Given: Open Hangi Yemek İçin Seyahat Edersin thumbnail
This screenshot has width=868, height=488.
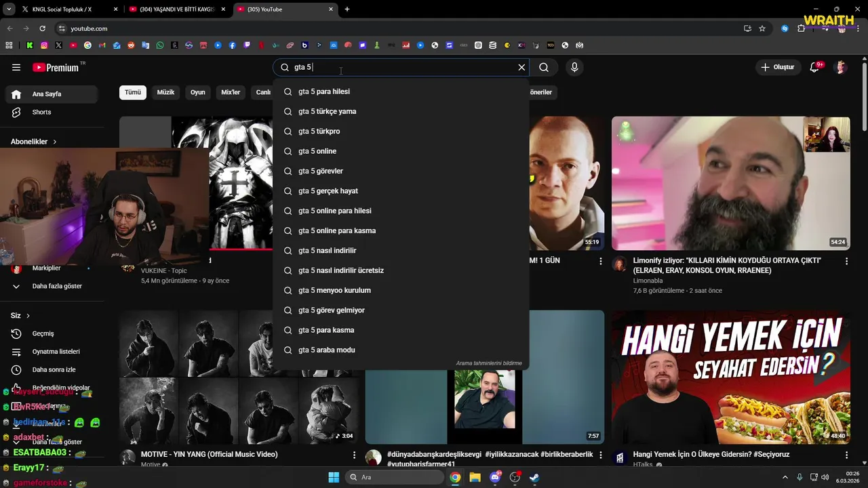Looking at the screenshot, I should [x=730, y=377].
